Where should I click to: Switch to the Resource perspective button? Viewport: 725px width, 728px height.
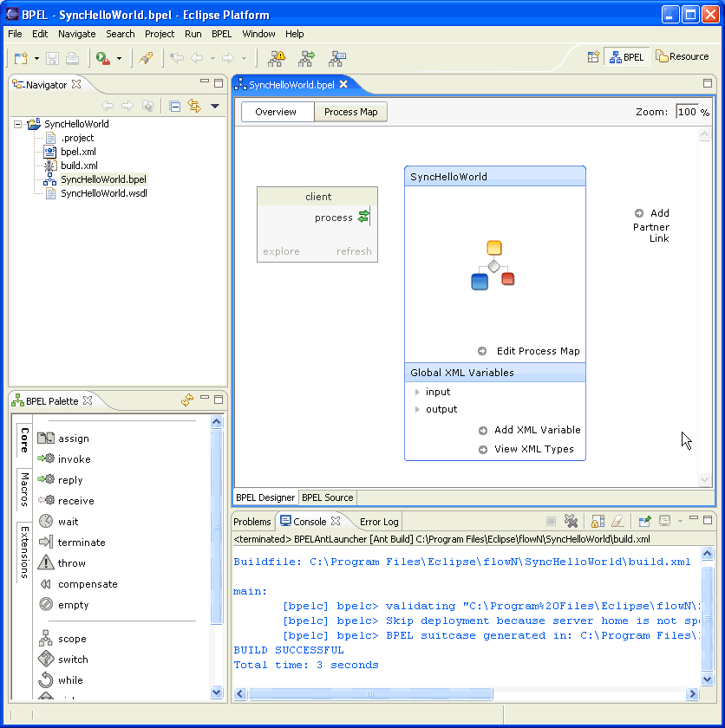pyautogui.click(x=682, y=56)
